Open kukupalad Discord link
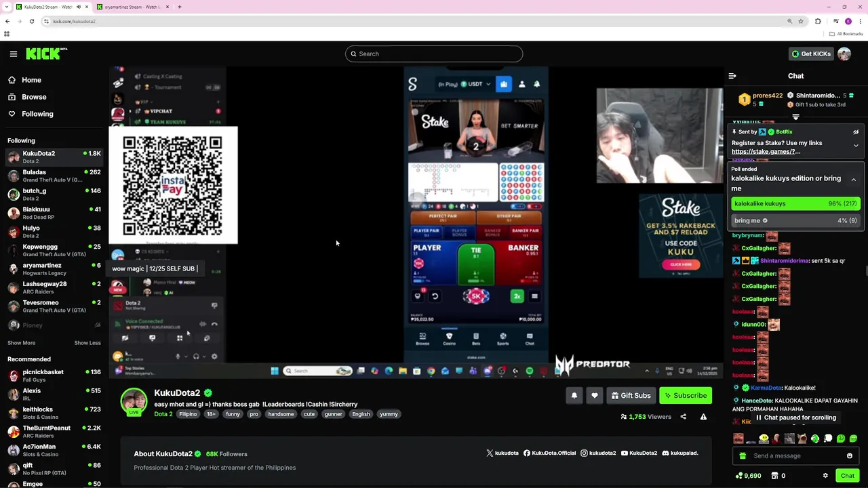 (680, 453)
